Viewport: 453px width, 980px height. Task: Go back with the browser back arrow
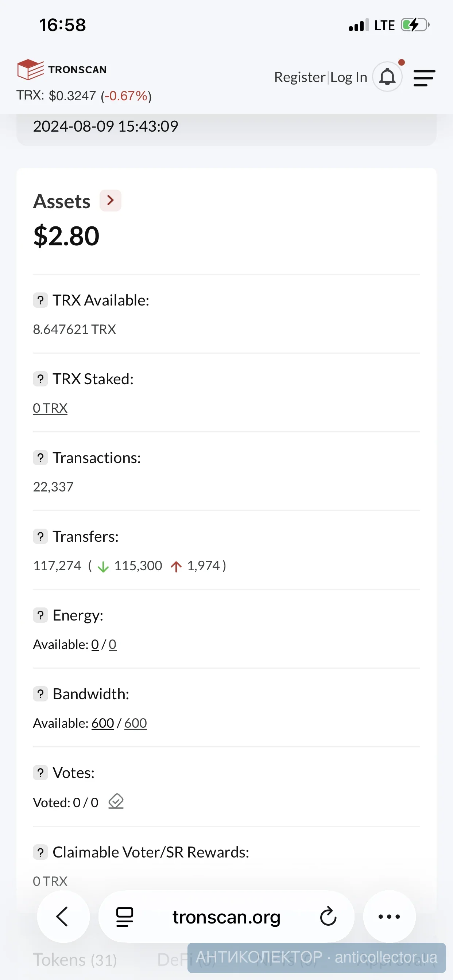(x=63, y=917)
